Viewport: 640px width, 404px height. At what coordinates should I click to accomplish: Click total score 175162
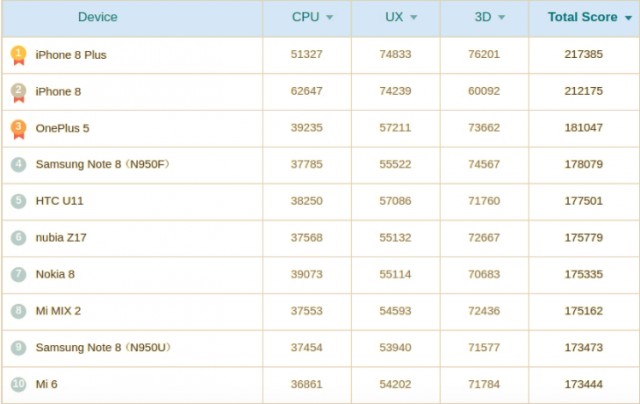(x=584, y=311)
